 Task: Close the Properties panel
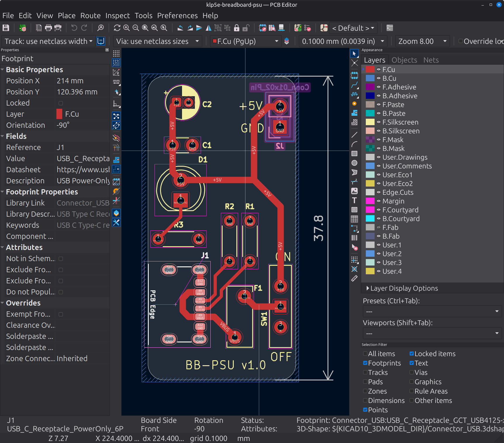(107, 50)
